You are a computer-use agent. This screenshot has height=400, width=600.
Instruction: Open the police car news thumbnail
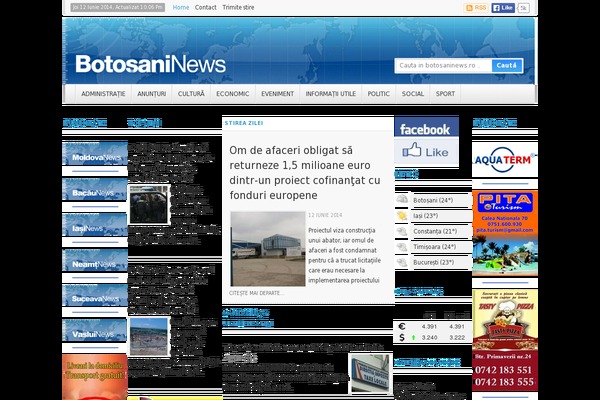149,205
